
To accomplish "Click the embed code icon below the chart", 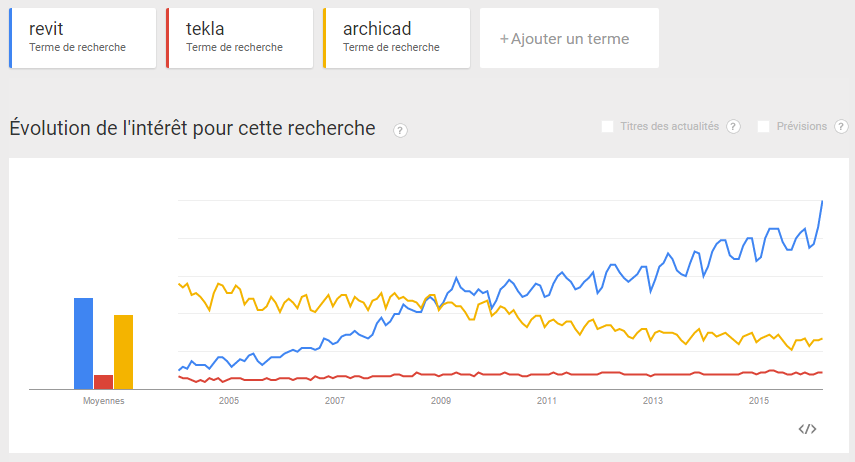I will click(808, 429).
